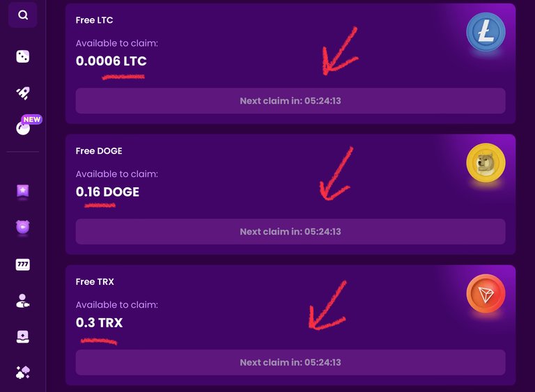
Task: Select the Free LTC card title
Action: (x=94, y=20)
